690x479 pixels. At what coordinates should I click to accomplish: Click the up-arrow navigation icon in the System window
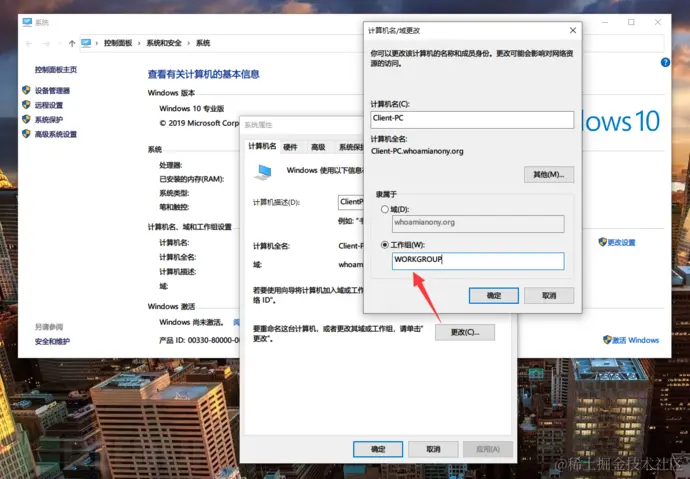pyautogui.click(x=72, y=43)
